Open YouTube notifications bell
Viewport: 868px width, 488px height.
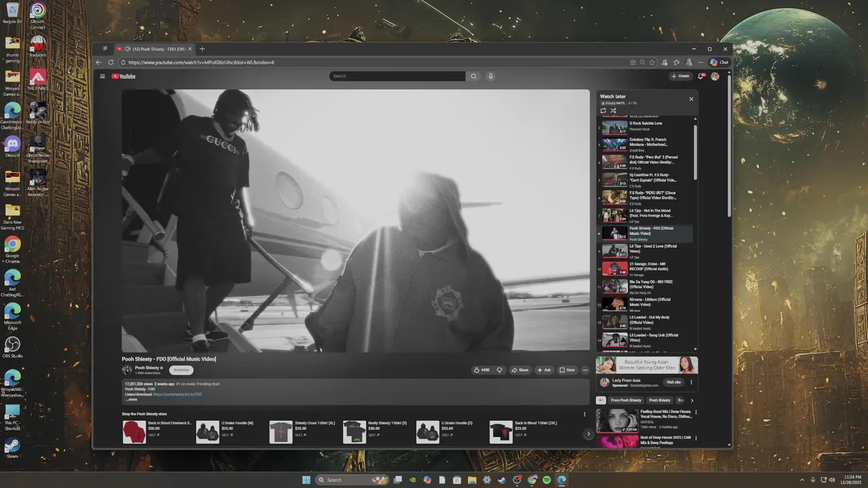[x=701, y=76]
